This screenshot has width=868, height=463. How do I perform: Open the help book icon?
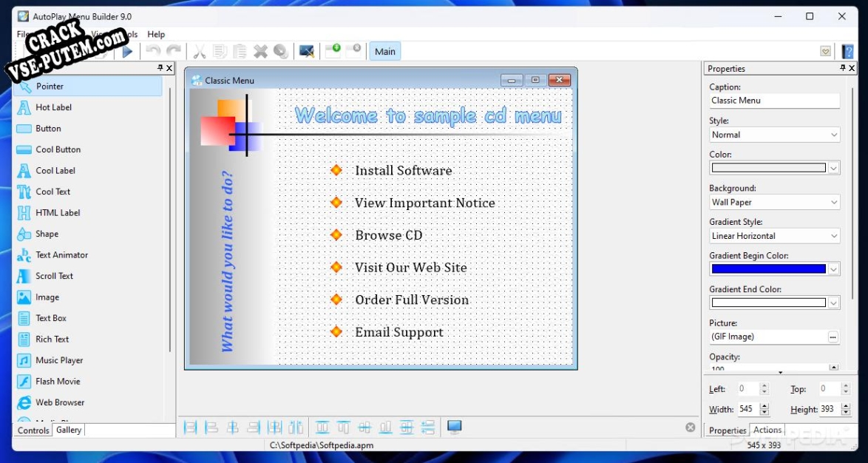coord(847,52)
